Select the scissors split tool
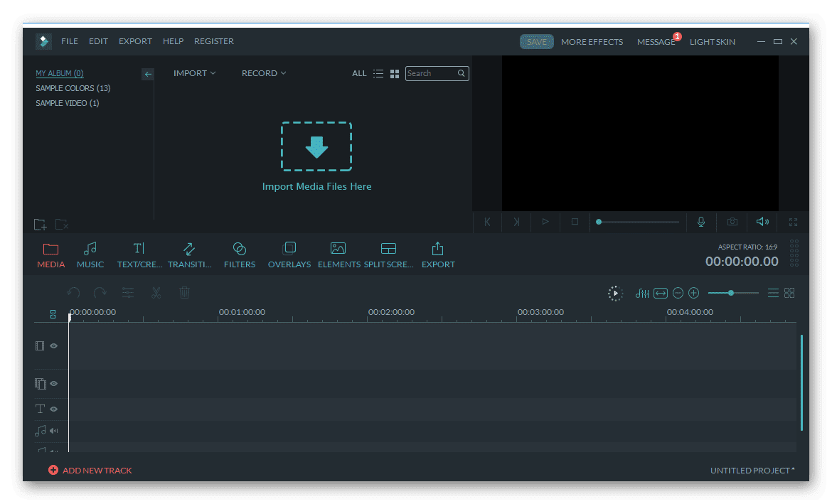This screenshot has width=832, height=504. [x=156, y=293]
